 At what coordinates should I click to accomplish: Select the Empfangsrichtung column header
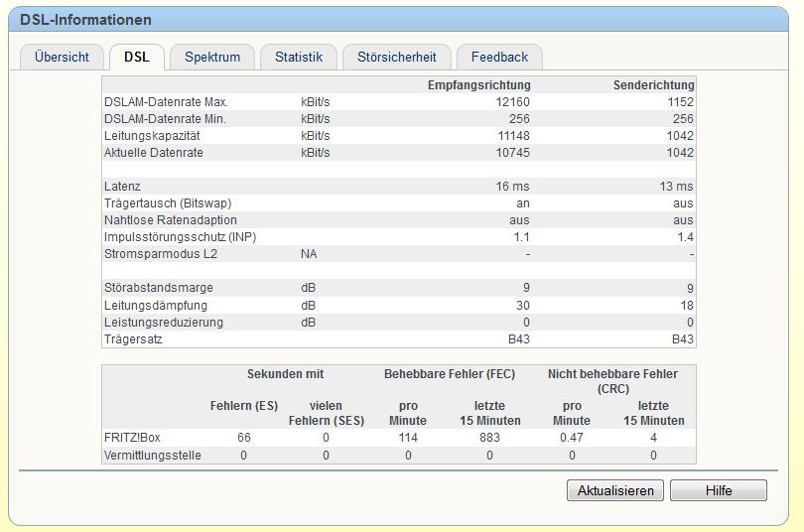pyautogui.click(x=478, y=85)
